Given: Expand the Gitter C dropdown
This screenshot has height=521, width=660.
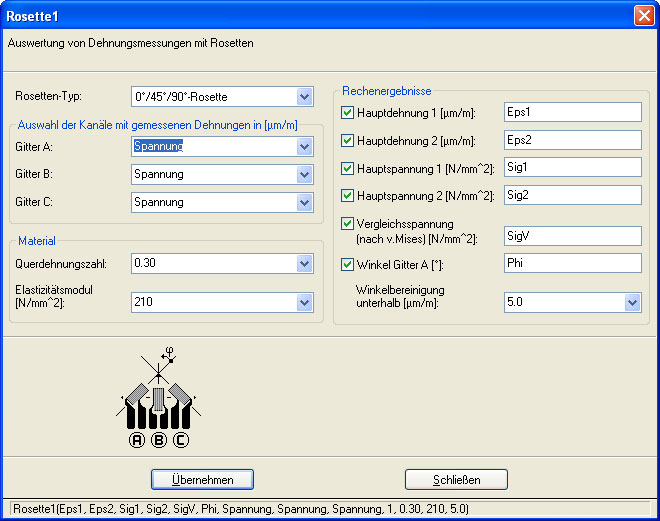Looking at the screenshot, I should click(x=305, y=203).
